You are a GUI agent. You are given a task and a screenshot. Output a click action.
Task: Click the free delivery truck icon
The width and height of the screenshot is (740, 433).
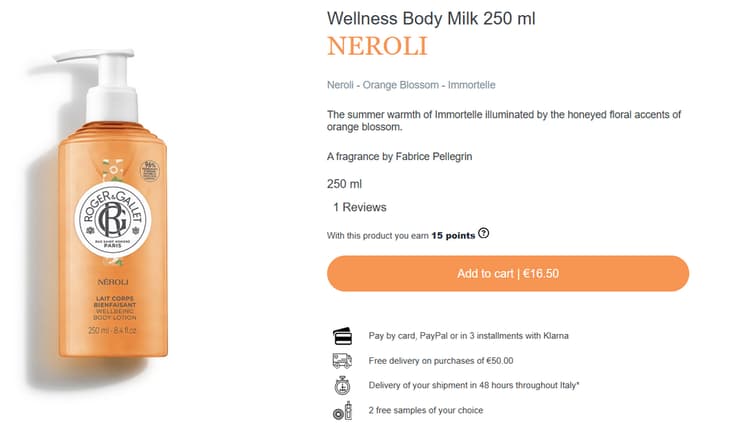pyautogui.click(x=342, y=360)
